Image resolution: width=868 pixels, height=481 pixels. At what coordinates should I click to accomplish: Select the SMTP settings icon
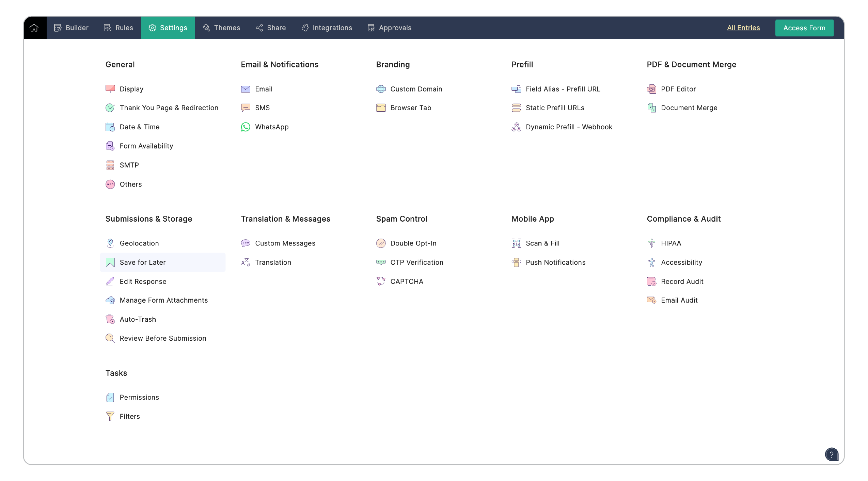[x=110, y=165]
